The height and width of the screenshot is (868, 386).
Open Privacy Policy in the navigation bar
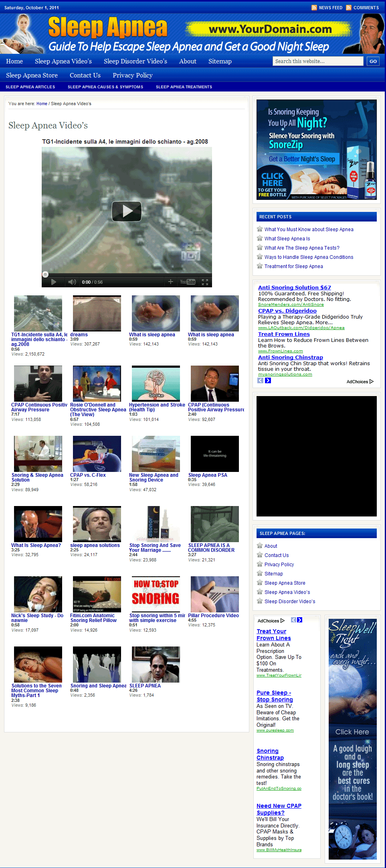click(x=133, y=75)
